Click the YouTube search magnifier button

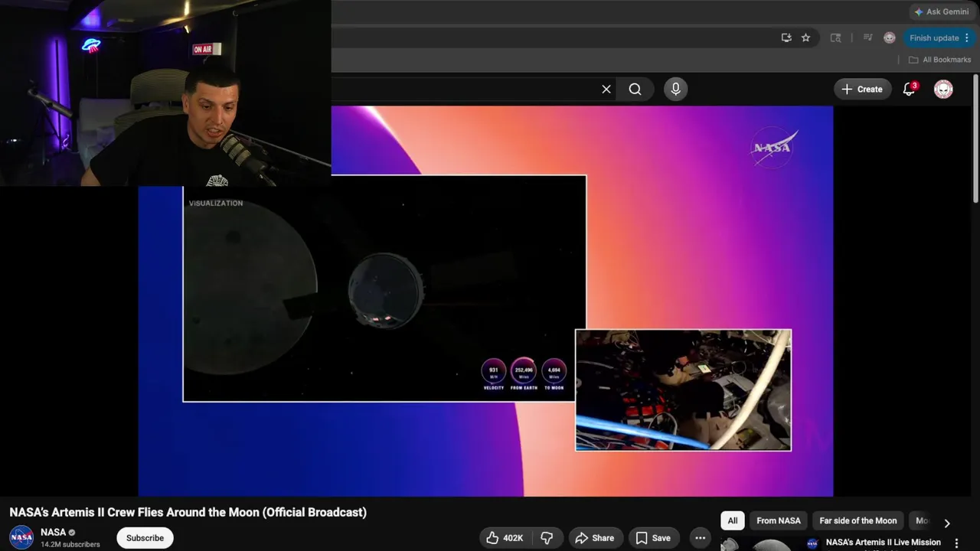click(x=635, y=89)
